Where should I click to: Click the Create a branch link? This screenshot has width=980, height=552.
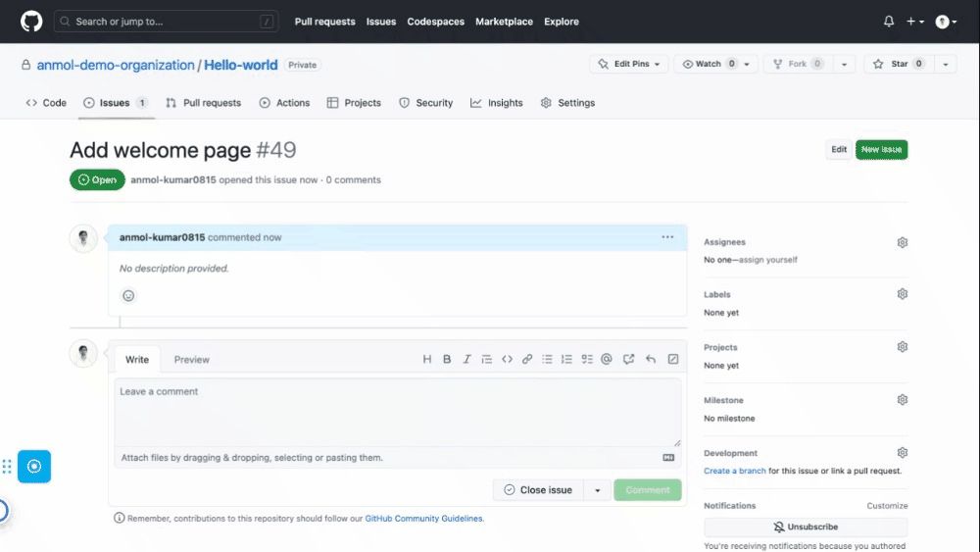pos(734,471)
